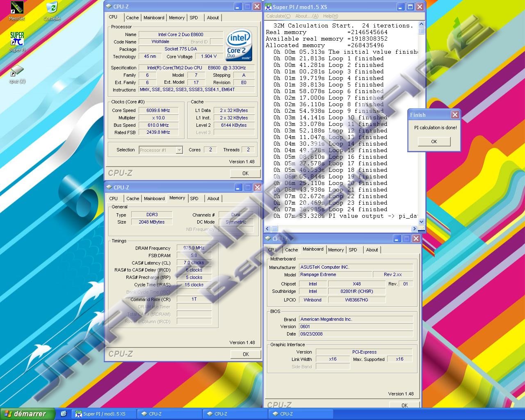This screenshot has width=525, height=420.
Task: Minimize the Mainboard CPU-Z window
Action: click(x=397, y=239)
